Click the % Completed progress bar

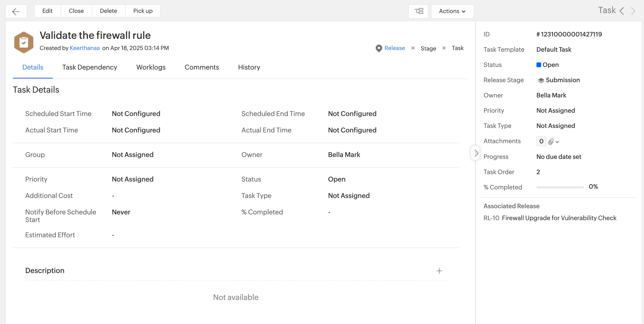(x=560, y=187)
